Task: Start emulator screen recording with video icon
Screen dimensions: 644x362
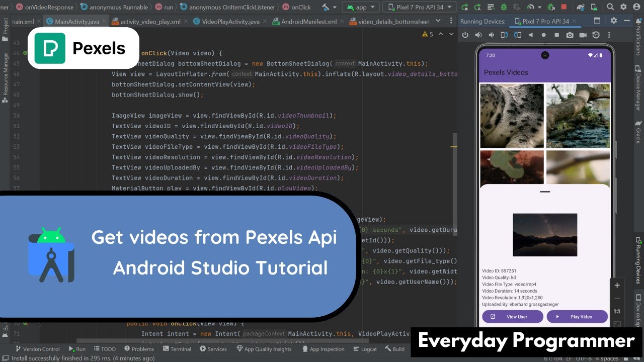Action: tap(583, 35)
